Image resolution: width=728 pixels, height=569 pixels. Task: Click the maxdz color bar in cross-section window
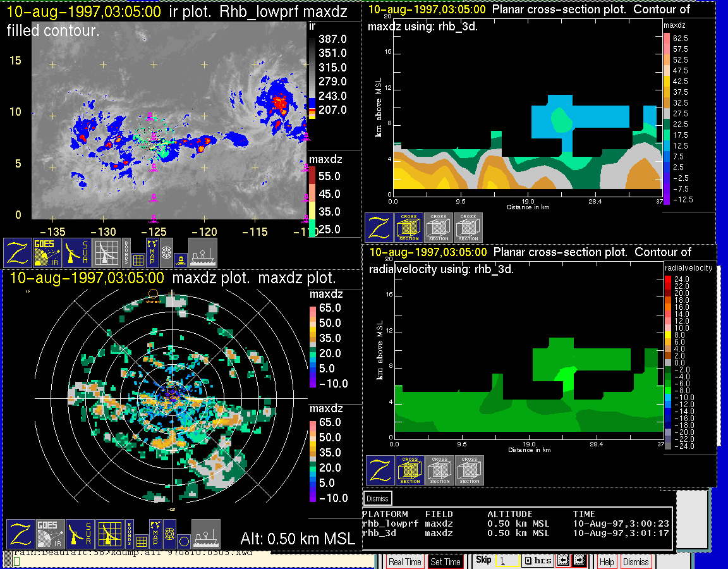[667, 119]
